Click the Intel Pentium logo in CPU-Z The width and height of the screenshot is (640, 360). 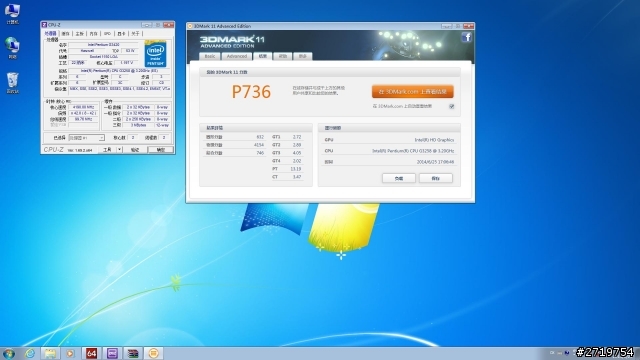(x=156, y=54)
